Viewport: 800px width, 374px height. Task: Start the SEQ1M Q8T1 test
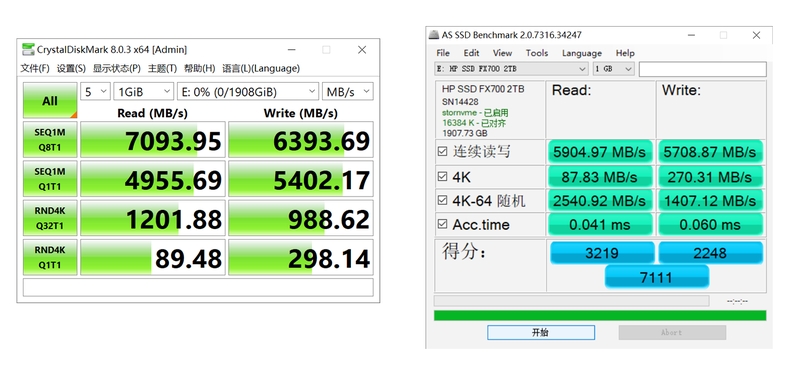pyautogui.click(x=50, y=139)
